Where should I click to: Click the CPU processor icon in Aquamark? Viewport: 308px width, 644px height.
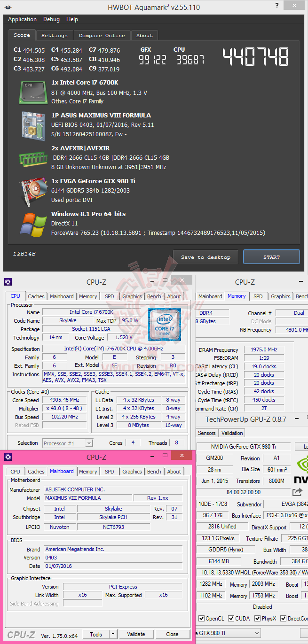[33, 92]
